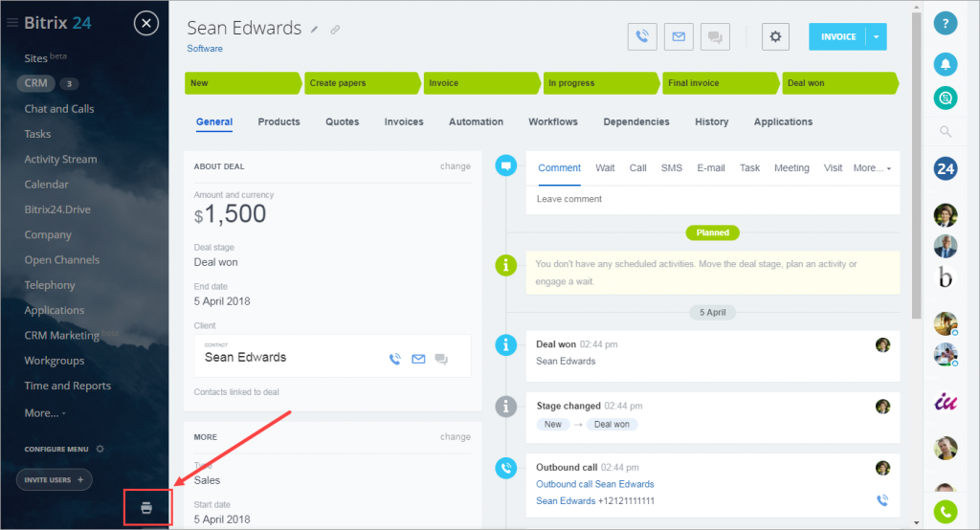Screen dimensions: 980x530
Task: Click the INVITE USERS button
Action: (x=55, y=480)
